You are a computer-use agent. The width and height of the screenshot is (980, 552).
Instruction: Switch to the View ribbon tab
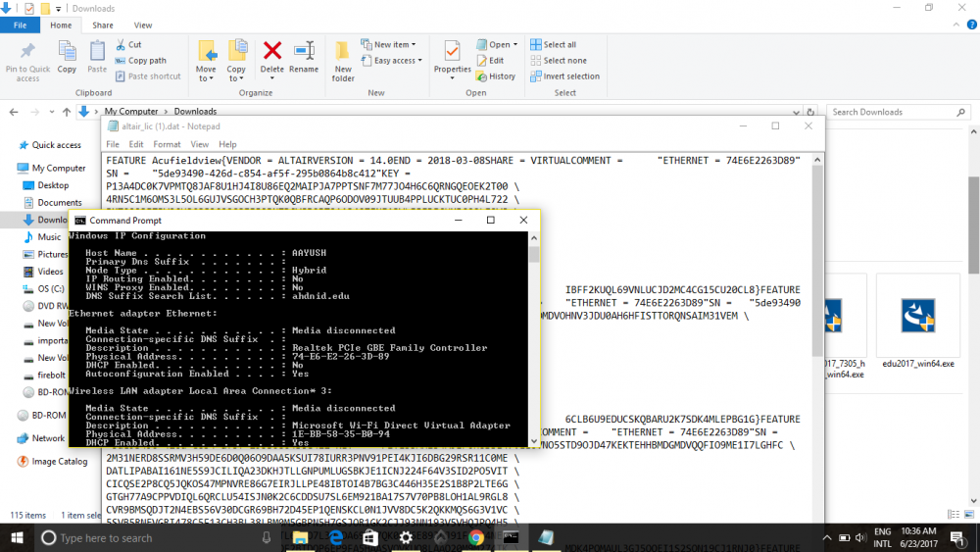(x=142, y=25)
